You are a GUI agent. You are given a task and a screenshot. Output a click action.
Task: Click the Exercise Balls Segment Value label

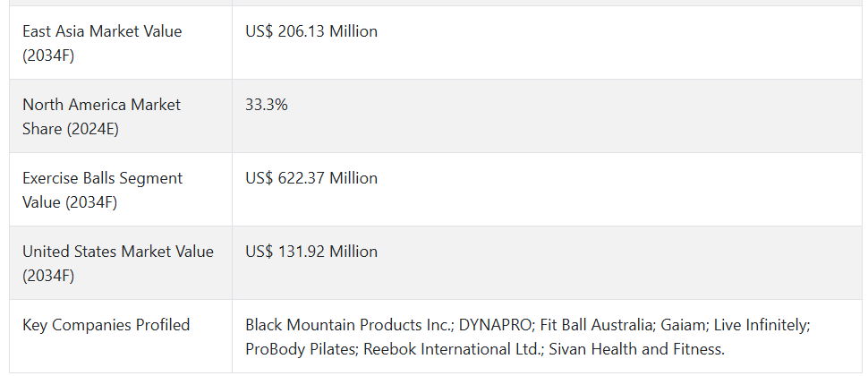click(102, 190)
